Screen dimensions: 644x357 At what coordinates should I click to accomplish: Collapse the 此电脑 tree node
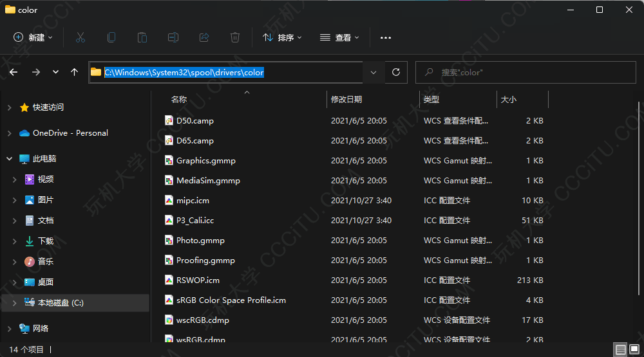(10, 159)
